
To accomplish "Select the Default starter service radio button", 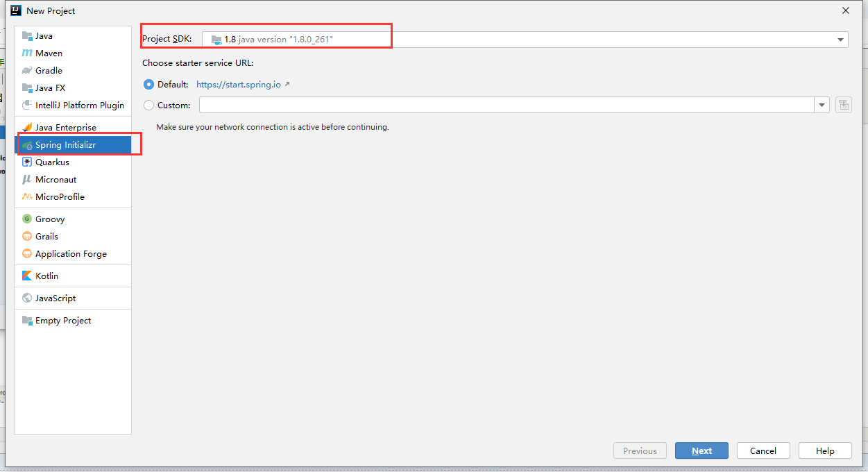I will tap(148, 84).
